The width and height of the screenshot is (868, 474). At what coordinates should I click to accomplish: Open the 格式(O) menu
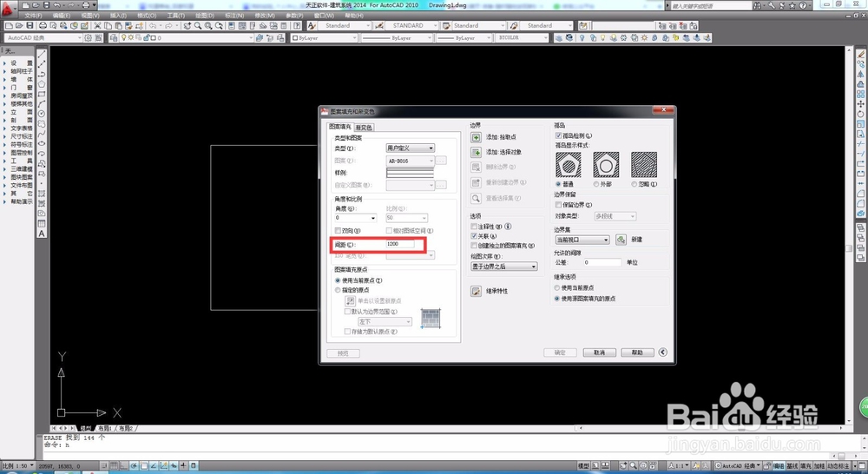point(147,16)
